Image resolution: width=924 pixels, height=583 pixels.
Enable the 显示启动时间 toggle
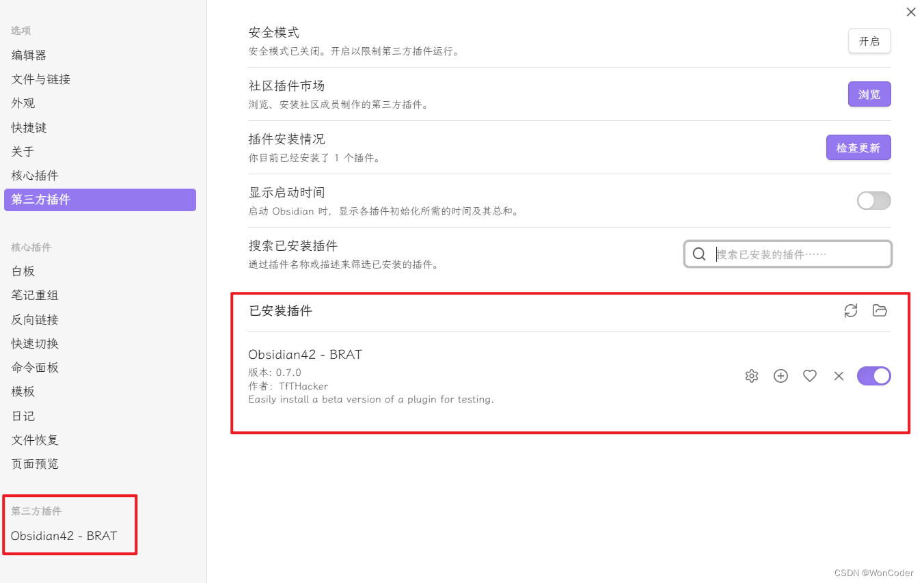point(874,200)
